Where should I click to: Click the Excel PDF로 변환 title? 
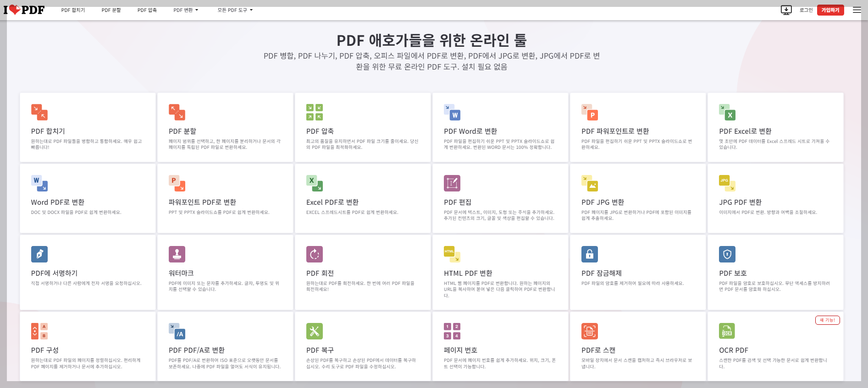[x=332, y=202]
